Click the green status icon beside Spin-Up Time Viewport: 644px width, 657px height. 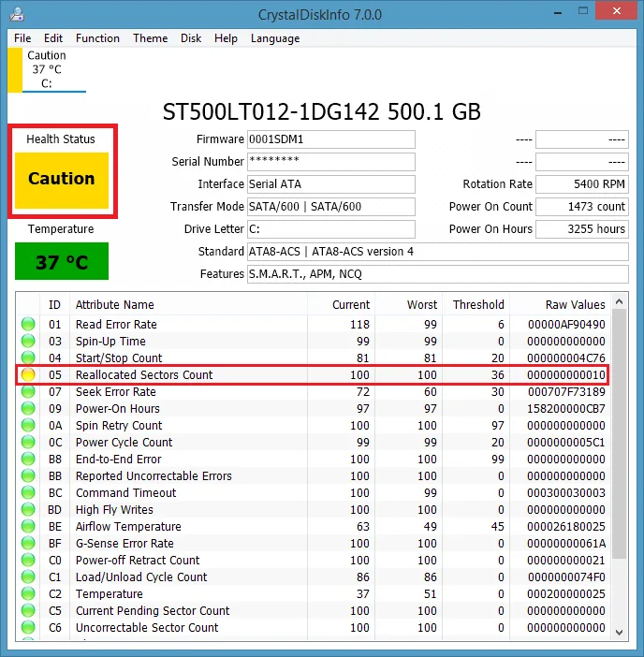(x=28, y=341)
